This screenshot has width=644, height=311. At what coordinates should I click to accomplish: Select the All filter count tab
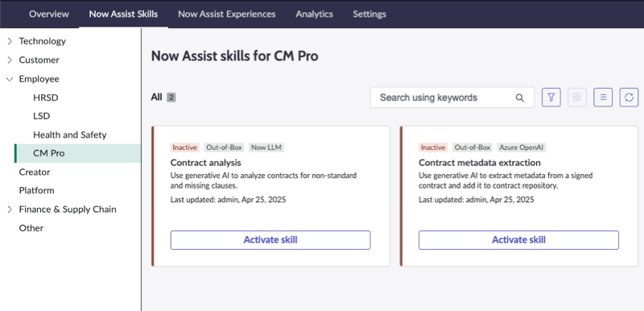(163, 97)
